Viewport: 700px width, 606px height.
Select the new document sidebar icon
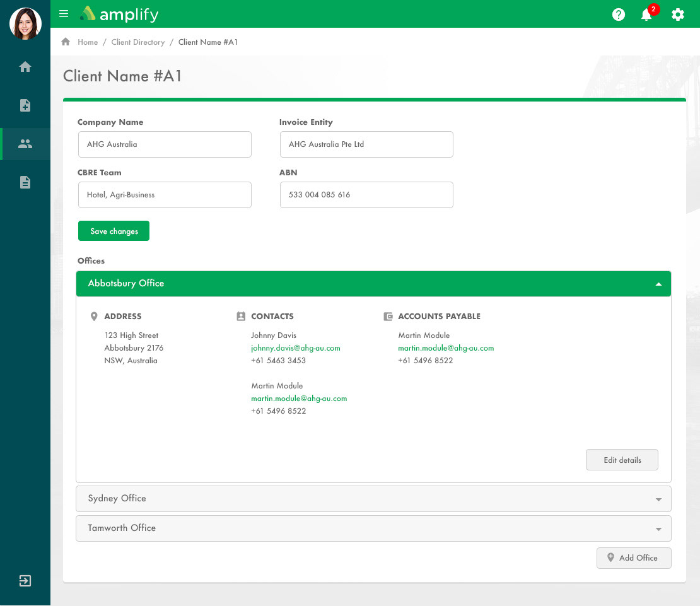25,105
